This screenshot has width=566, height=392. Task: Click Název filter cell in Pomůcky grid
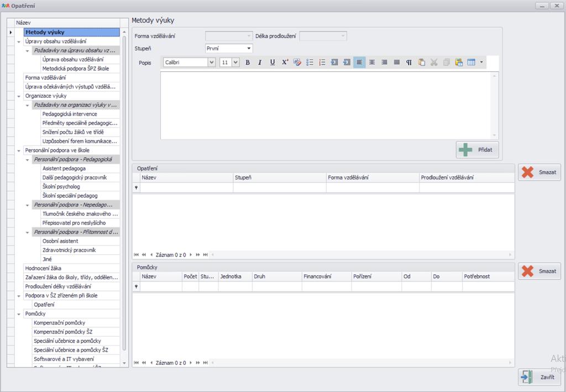point(161,286)
